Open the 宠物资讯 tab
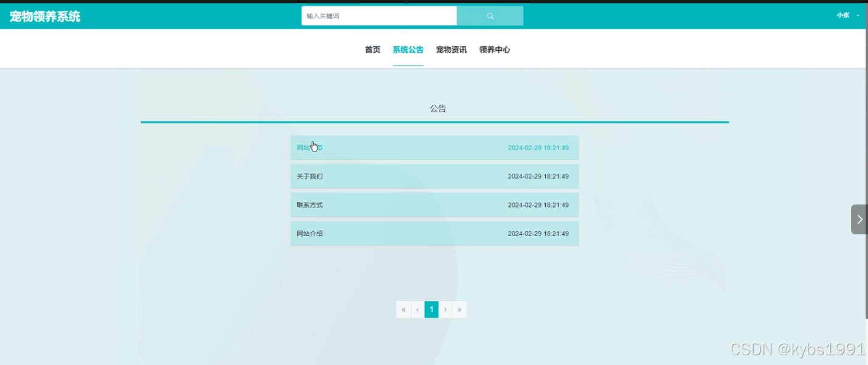 click(451, 50)
